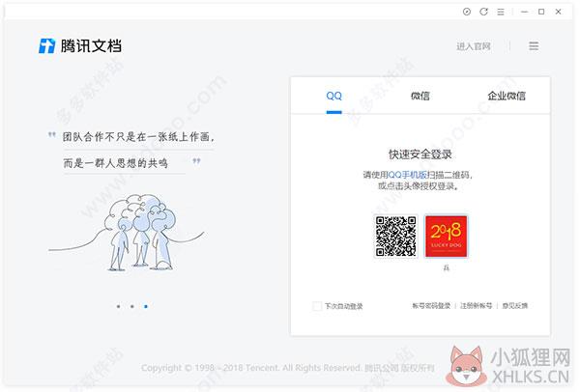Click the login QR code

pyautogui.click(x=395, y=237)
